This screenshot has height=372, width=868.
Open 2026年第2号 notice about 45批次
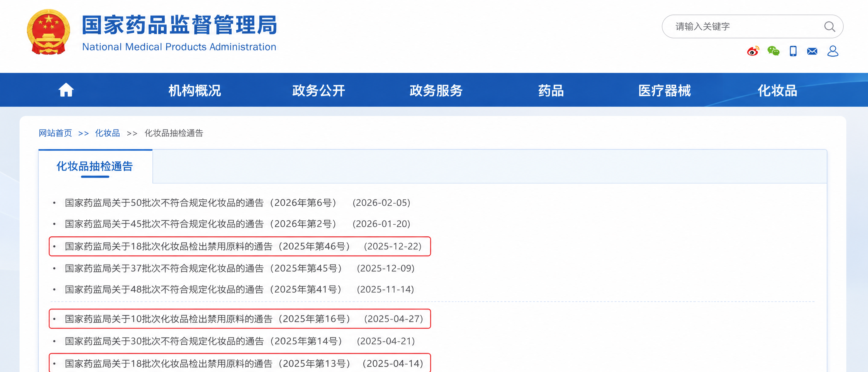click(203, 224)
